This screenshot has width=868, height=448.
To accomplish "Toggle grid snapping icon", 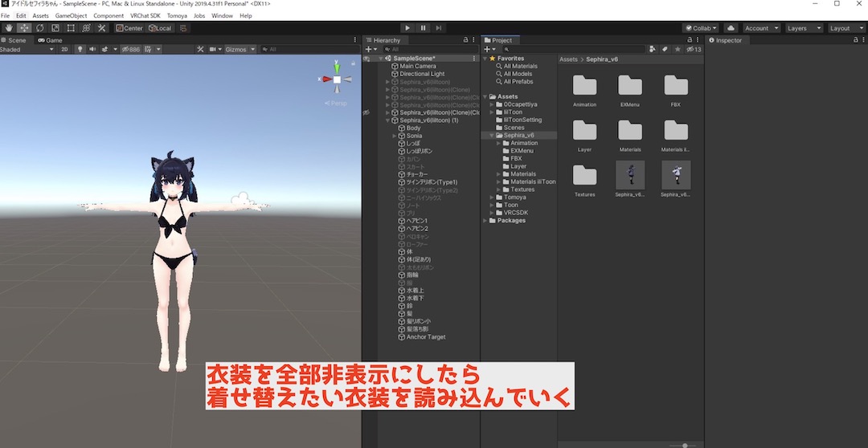I will pos(183,27).
